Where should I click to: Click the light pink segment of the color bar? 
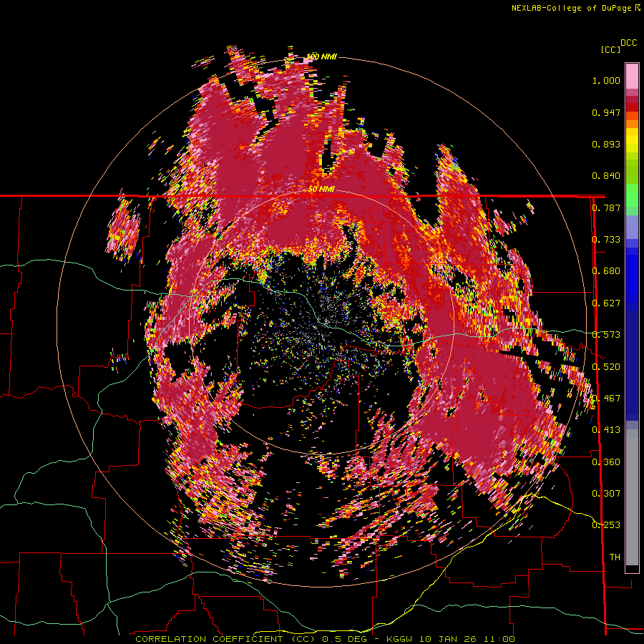pyautogui.click(x=632, y=76)
